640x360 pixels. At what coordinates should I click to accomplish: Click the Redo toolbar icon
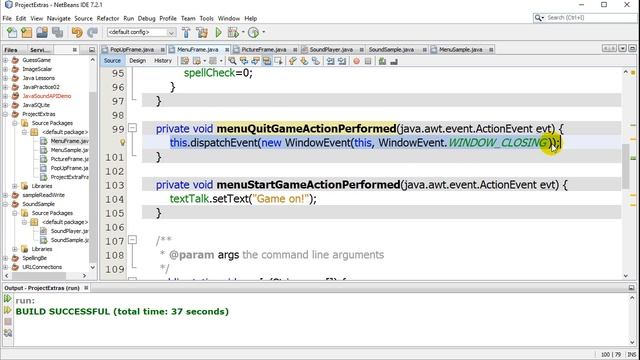click(93, 32)
